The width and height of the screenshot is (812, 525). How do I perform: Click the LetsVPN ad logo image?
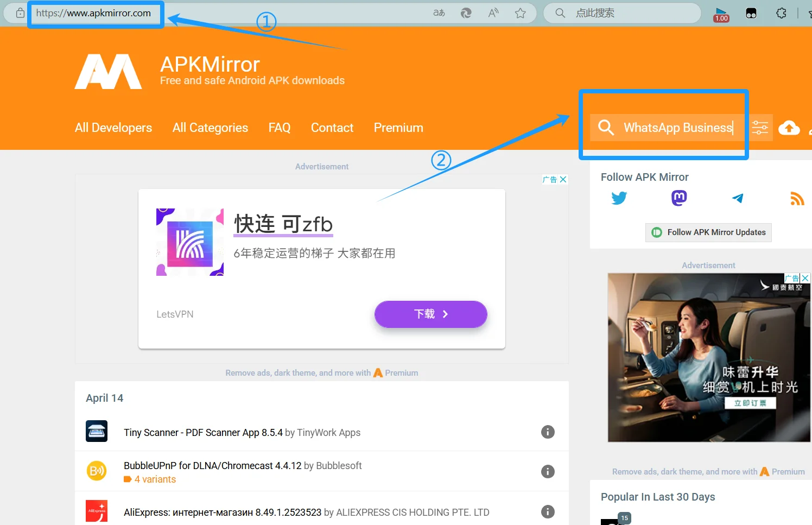tap(190, 242)
